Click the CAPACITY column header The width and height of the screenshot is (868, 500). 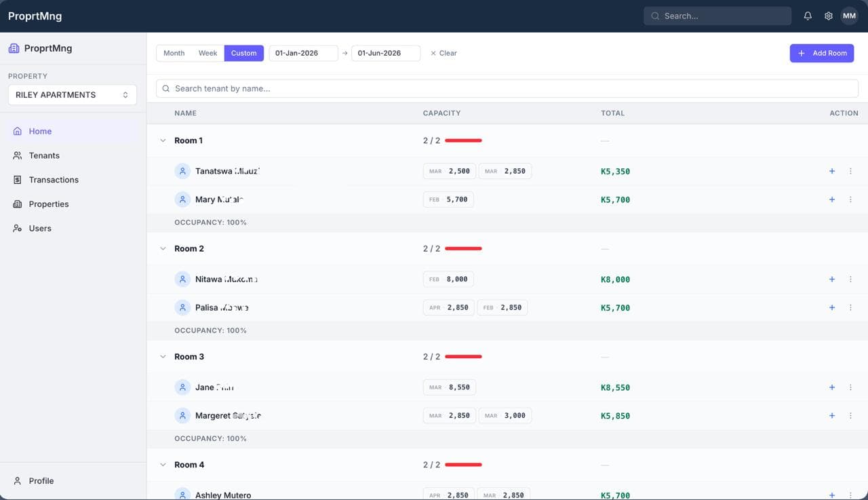coord(441,113)
